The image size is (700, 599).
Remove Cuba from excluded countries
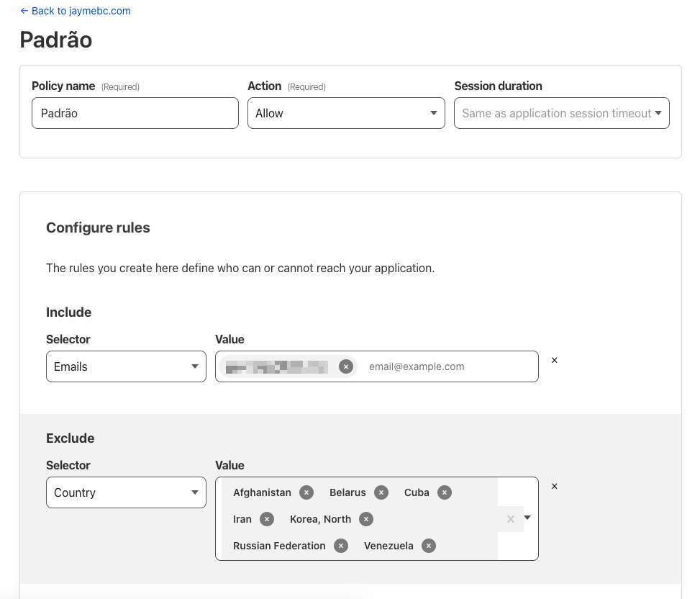click(445, 492)
